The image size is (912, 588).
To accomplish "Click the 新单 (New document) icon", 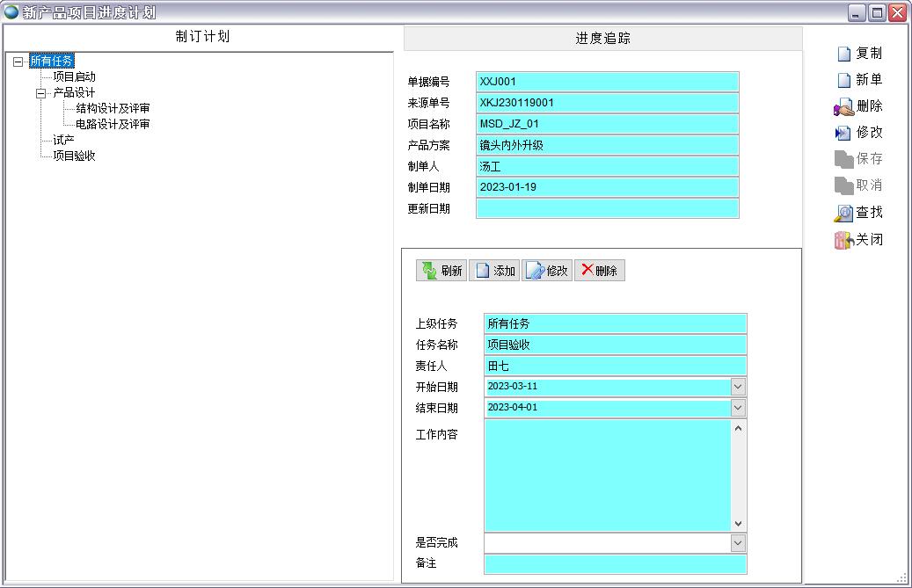I will (x=844, y=80).
